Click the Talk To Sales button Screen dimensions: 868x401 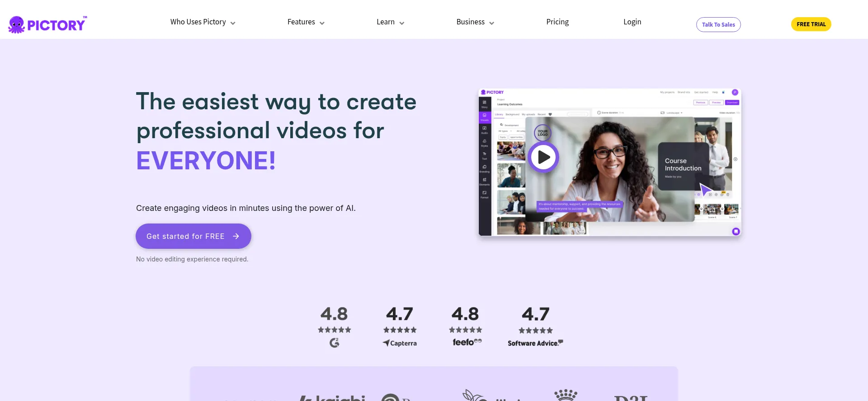pos(718,24)
